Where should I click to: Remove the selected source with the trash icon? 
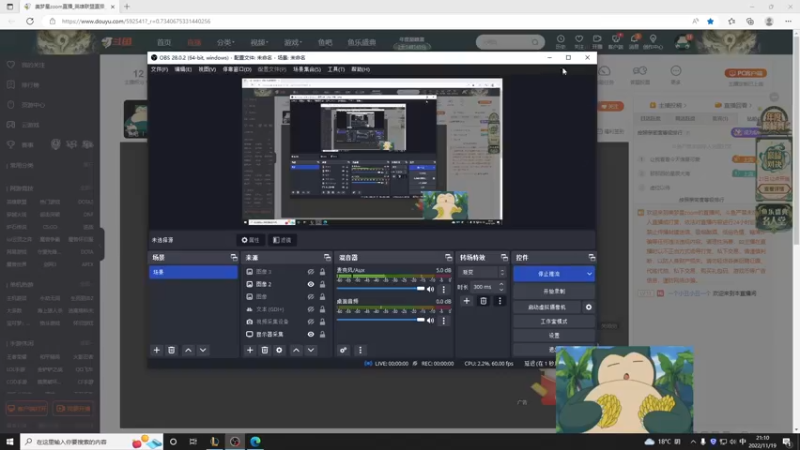265,350
